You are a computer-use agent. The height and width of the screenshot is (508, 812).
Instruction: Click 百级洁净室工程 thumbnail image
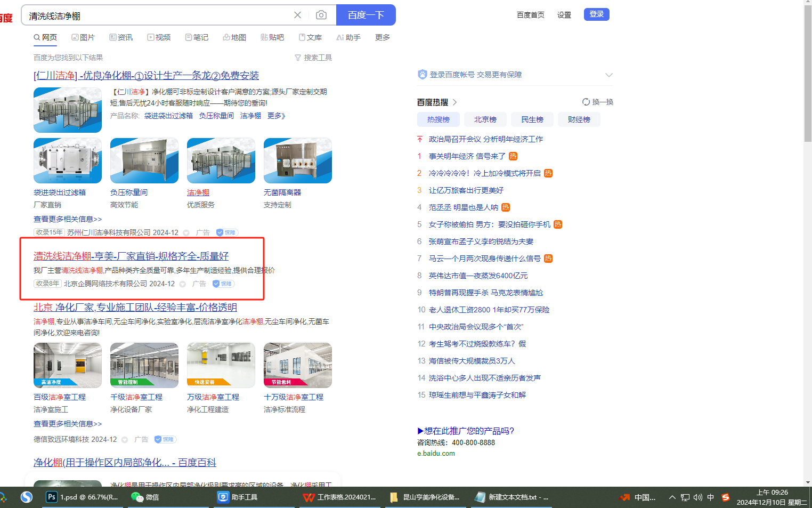point(68,365)
